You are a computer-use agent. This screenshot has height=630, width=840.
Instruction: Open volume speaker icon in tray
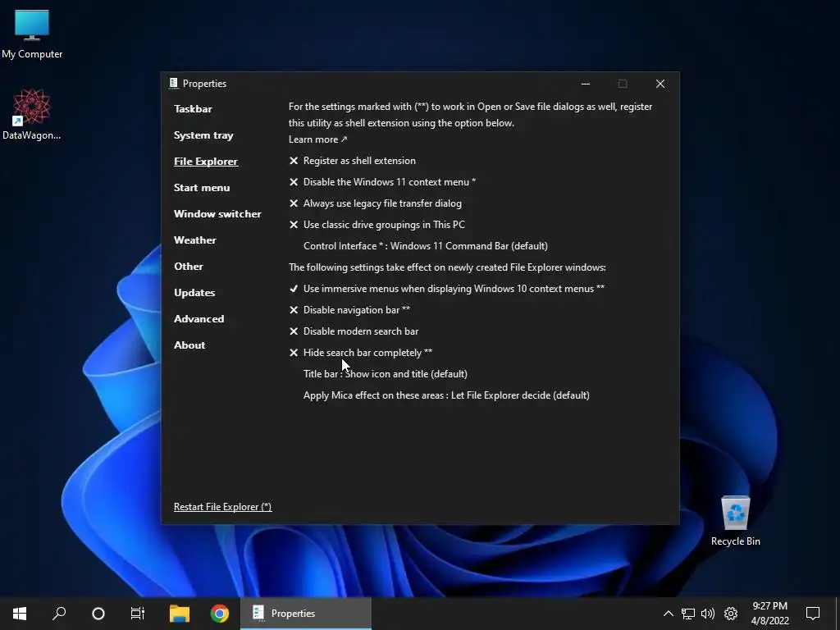[708, 614]
